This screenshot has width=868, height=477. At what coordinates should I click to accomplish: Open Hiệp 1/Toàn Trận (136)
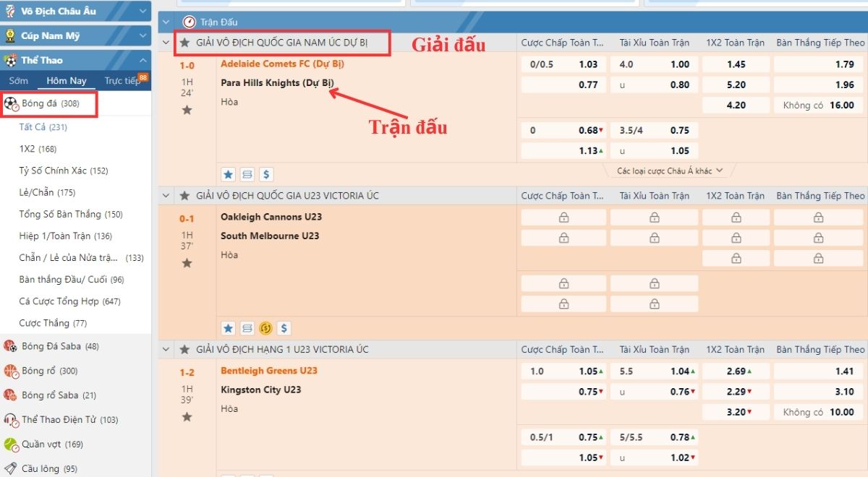point(65,236)
